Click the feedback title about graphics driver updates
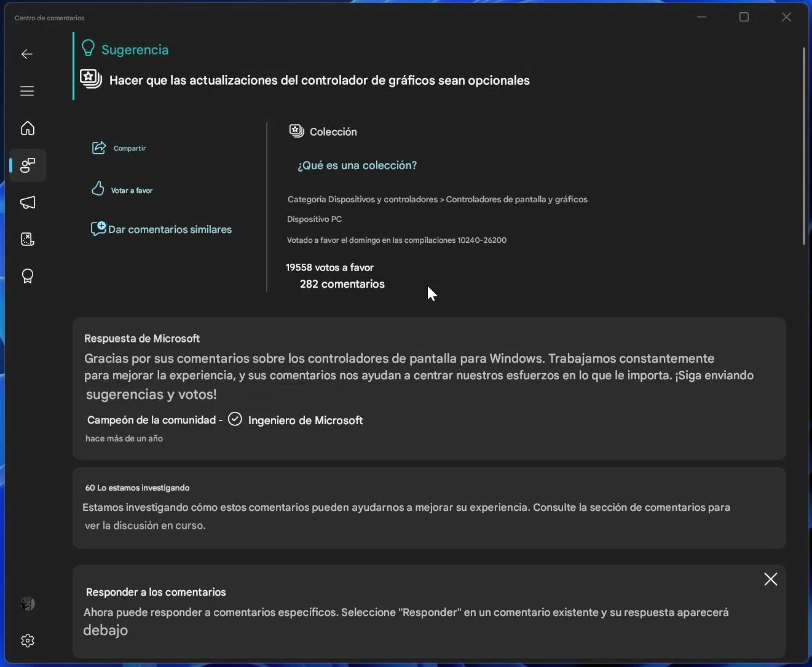This screenshot has height=667, width=812. tap(320, 81)
